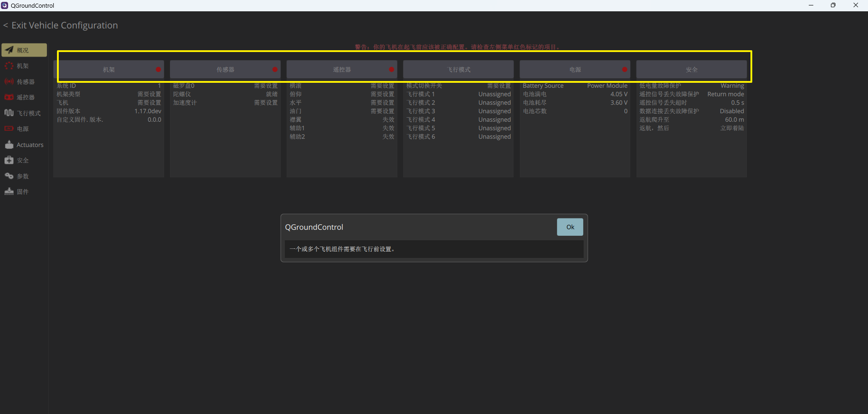Select the 遥控器 radio icon in the sidebar
The height and width of the screenshot is (414, 868).
tap(9, 97)
